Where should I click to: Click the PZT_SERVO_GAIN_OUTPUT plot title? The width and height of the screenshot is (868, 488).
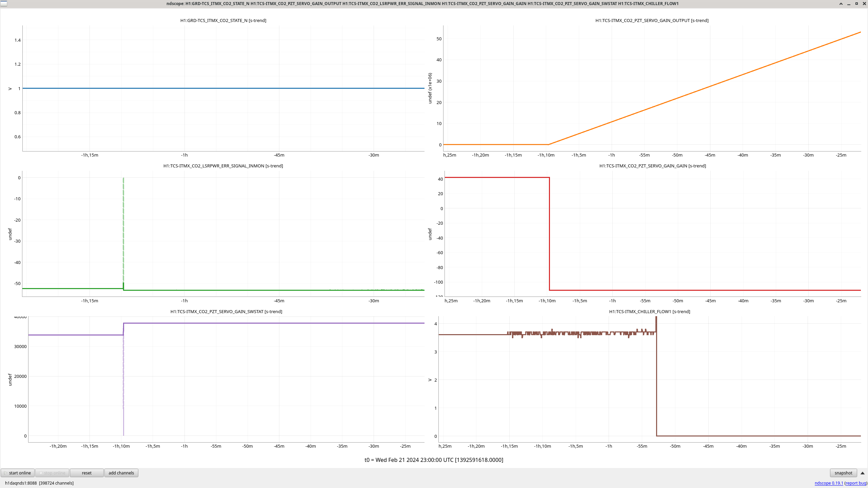pyautogui.click(x=652, y=20)
